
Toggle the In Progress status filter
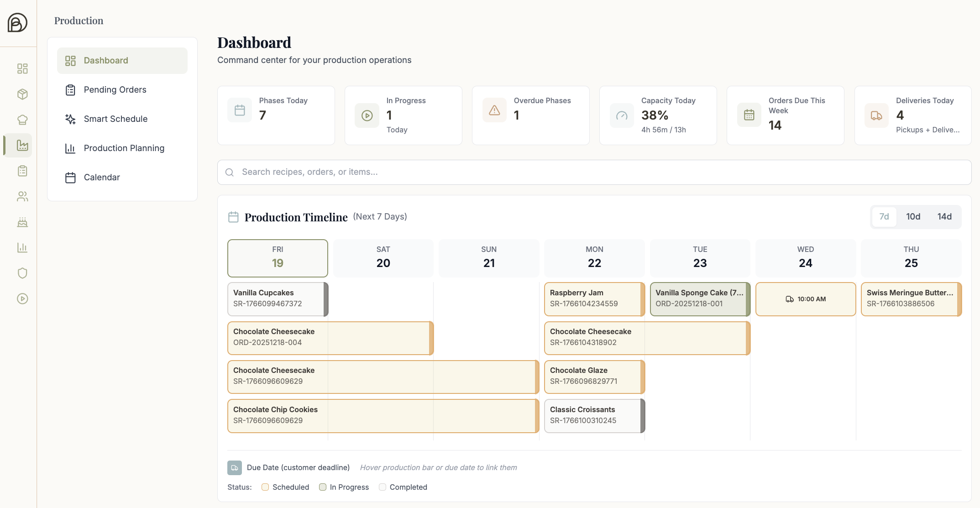point(323,487)
